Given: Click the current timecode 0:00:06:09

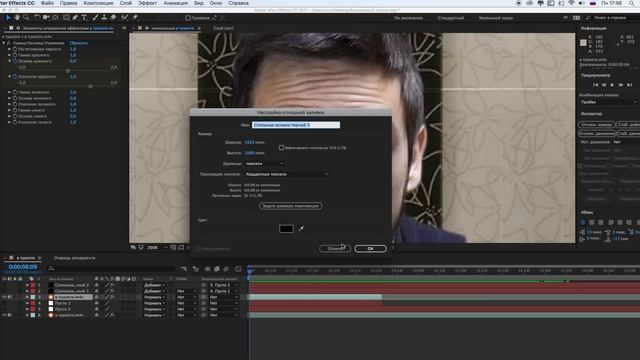Looking at the screenshot, I should coord(23,267).
